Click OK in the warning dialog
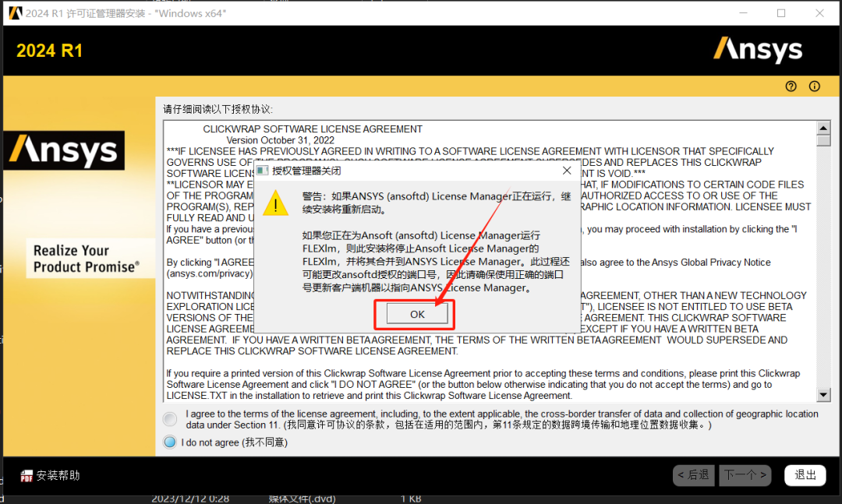 pyautogui.click(x=417, y=314)
